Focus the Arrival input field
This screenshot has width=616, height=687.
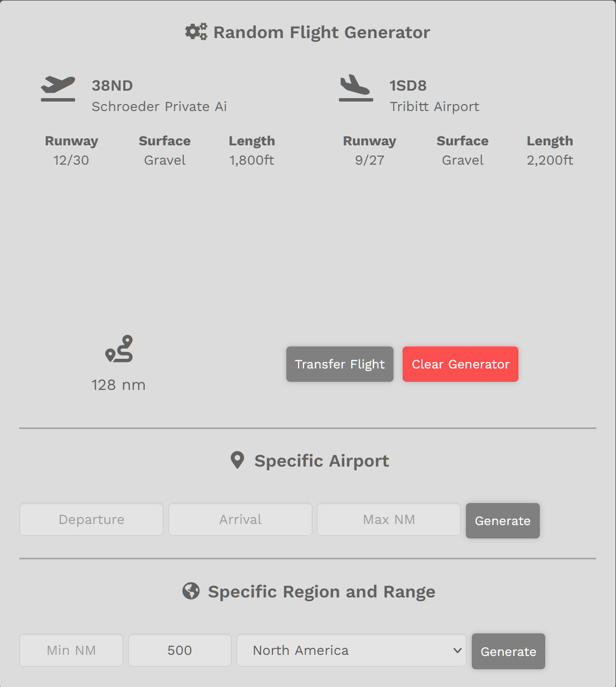tap(240, 519)
